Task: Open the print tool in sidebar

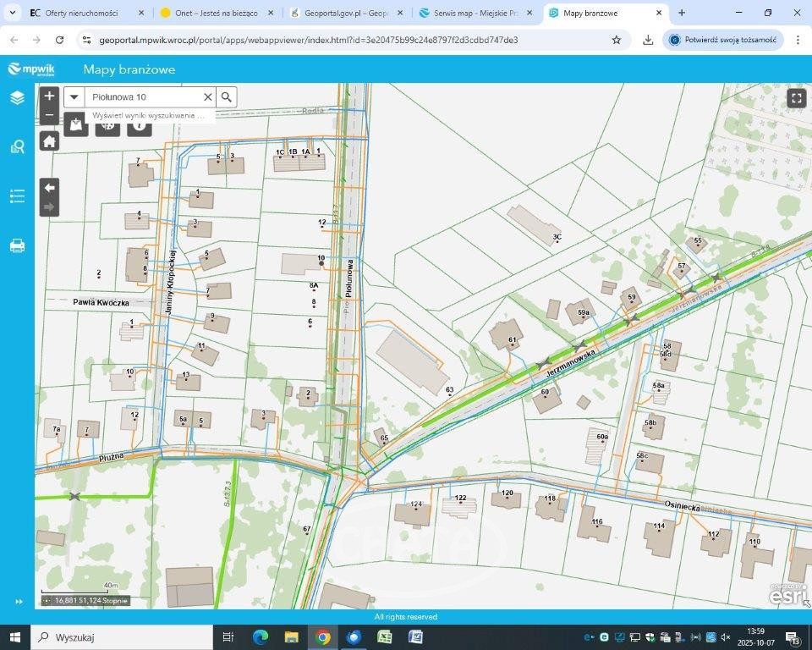Action: (17, 246)
